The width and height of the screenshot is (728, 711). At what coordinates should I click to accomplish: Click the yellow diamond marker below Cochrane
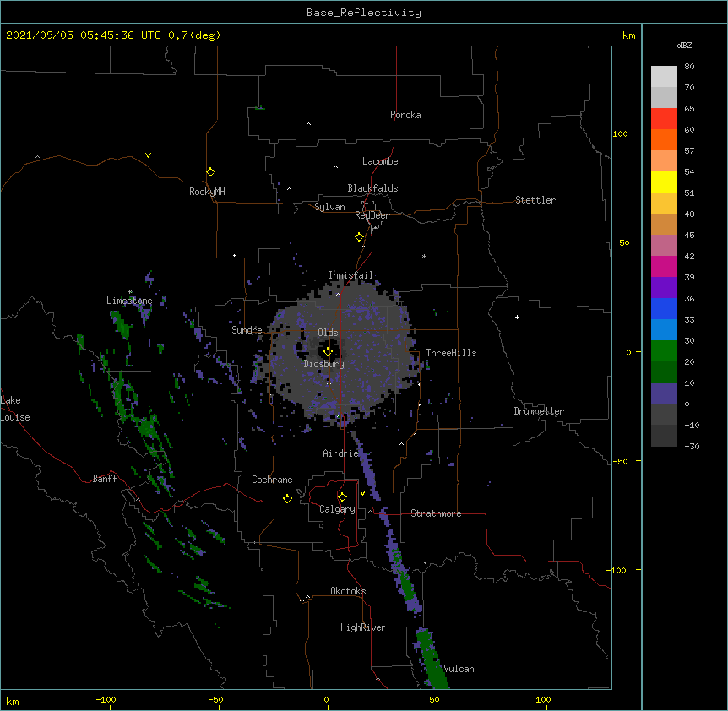287,498
